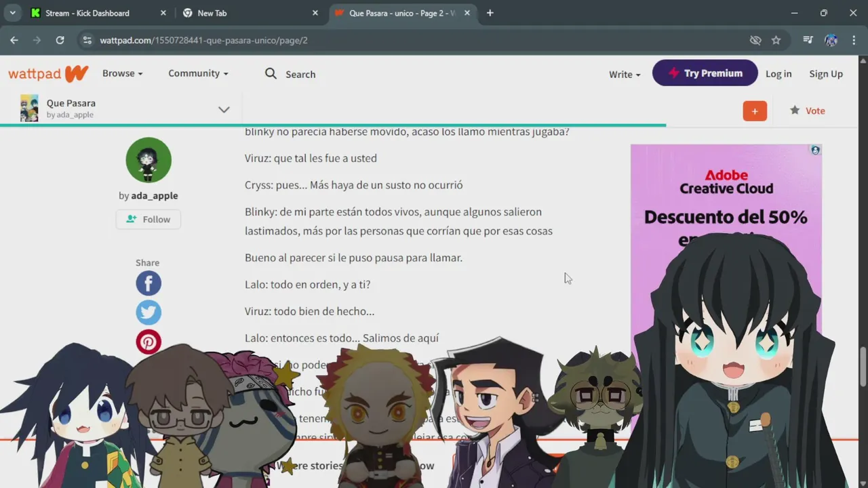Switch to the New Tab browser tab
The height and width of the screenshot is (488, 868).
250,13
